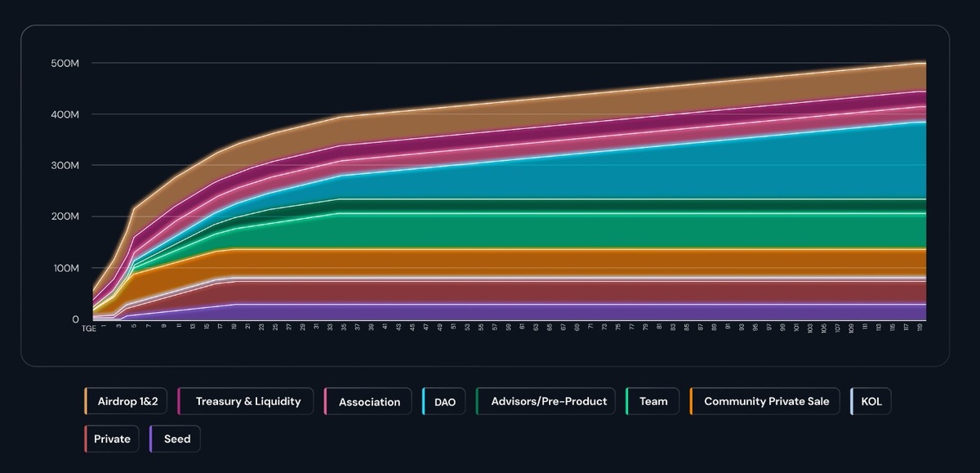Toggle the Treasury & Liquidity legend item
The image size is (980, 473).
[x=245, y=401]
